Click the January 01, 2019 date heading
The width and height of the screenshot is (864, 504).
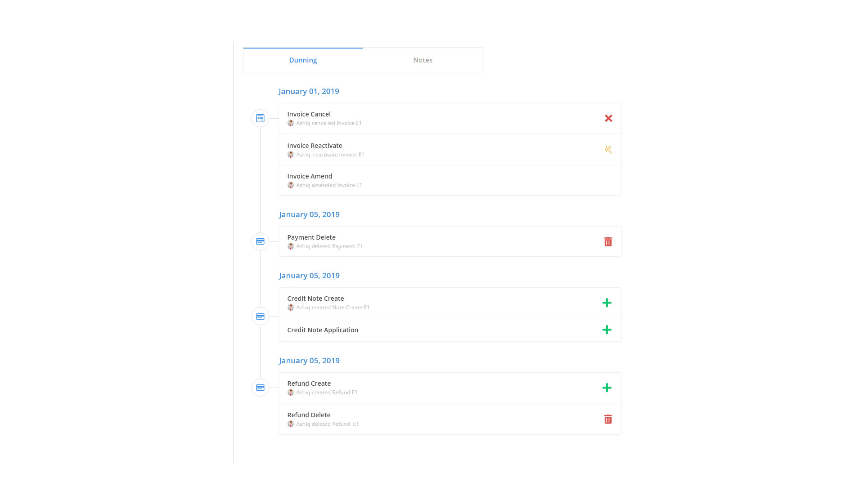click(x=309, y=91)
